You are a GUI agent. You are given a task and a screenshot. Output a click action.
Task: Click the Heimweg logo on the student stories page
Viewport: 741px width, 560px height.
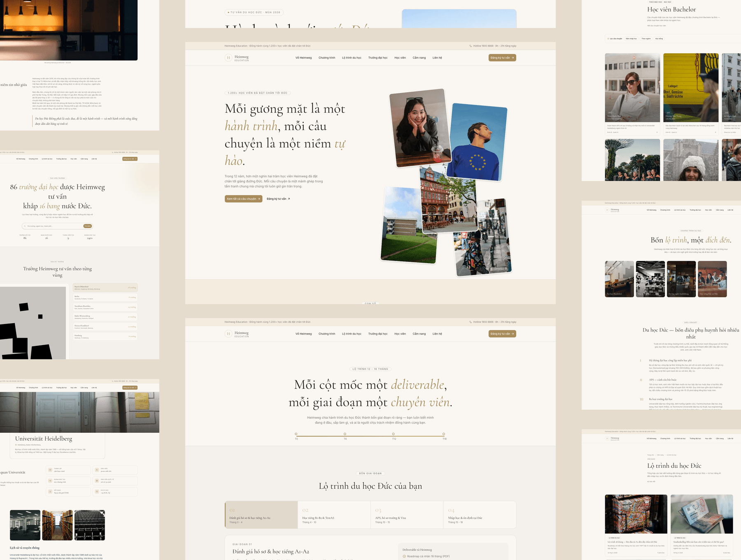pyautogui.click(x=237, y=58)
